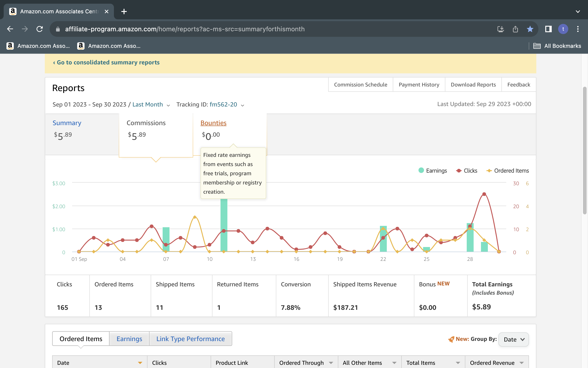Click the Bounties link
This screenshot has width=588, height=368.
click(x=213, y=123)
